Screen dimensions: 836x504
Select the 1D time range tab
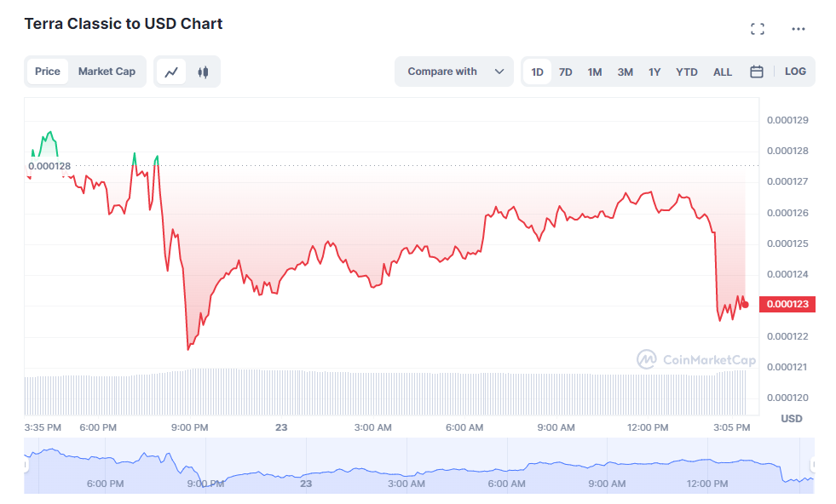point(538,72)
